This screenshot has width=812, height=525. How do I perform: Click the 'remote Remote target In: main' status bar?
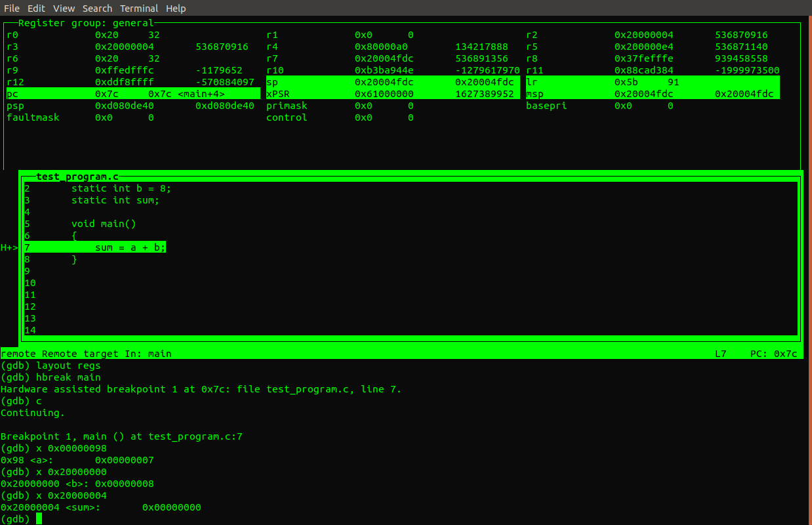(x=86, y=354)
